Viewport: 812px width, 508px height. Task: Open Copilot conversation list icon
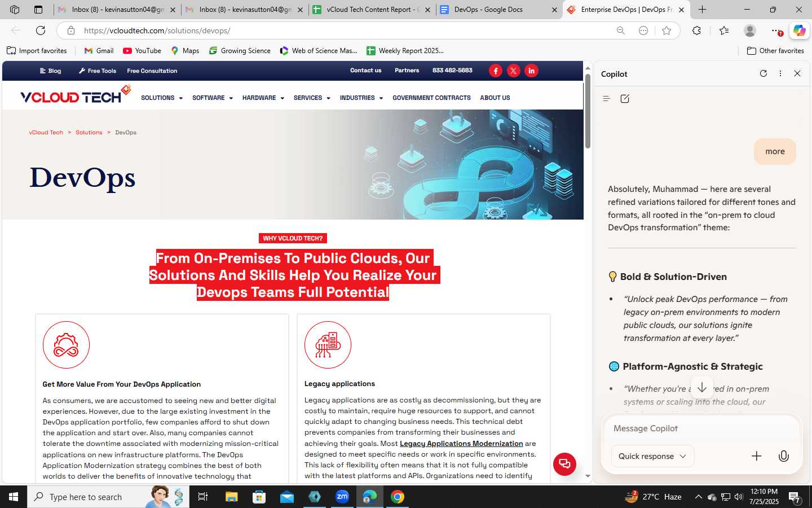point(607,99)
